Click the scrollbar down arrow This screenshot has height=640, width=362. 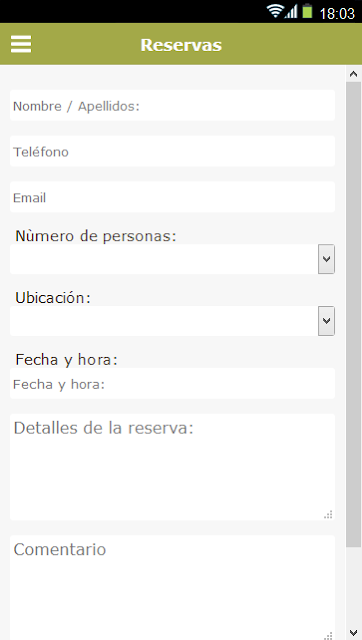pyautogui.click(x=353, y=632)
